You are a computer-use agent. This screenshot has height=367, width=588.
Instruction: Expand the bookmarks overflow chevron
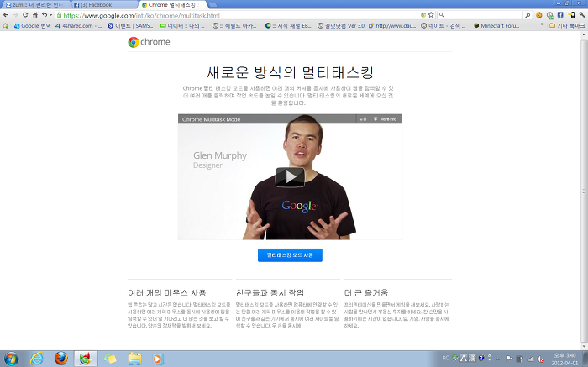[543, 24]
